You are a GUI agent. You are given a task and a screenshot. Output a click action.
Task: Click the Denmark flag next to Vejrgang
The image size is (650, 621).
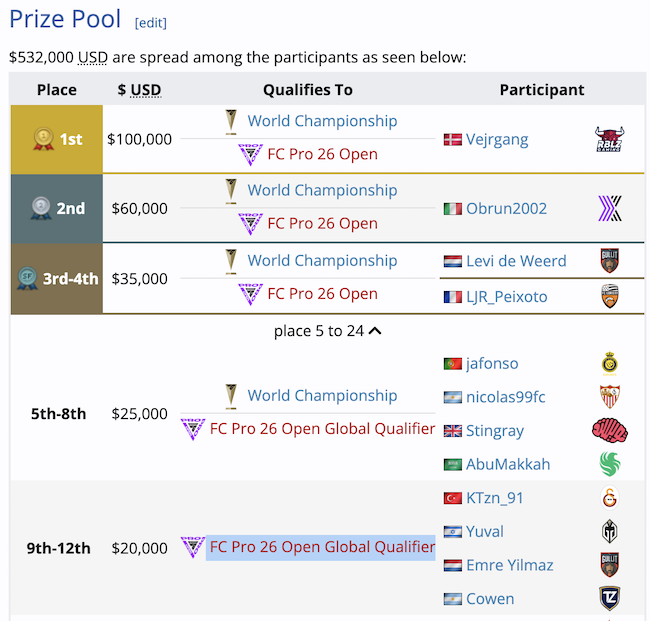click(x=452, y=140)
